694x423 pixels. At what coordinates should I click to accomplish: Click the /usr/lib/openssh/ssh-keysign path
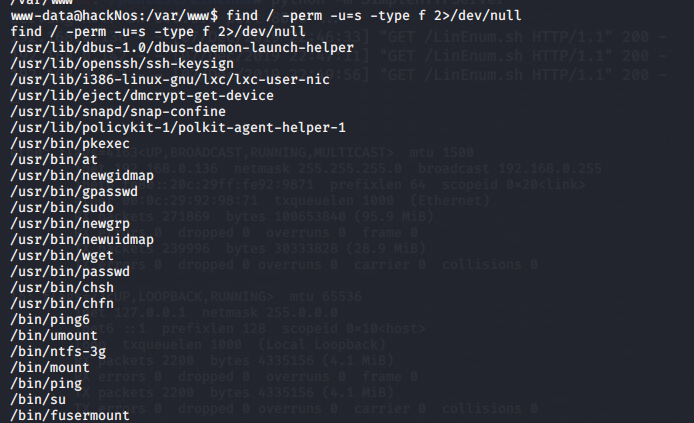point(122,64)
